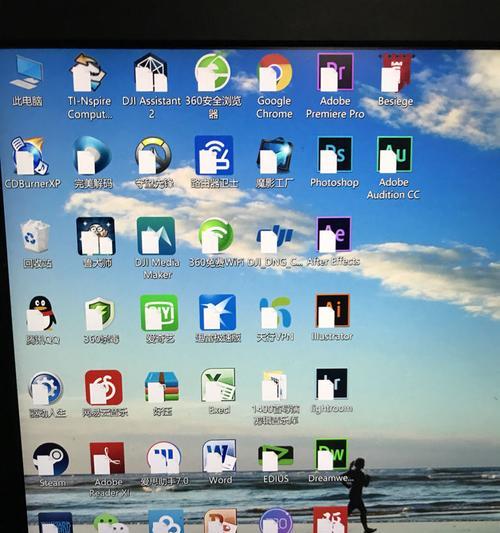Open the 驱动人生 icon
Screen dimensions: 500x533
(46, 389)
